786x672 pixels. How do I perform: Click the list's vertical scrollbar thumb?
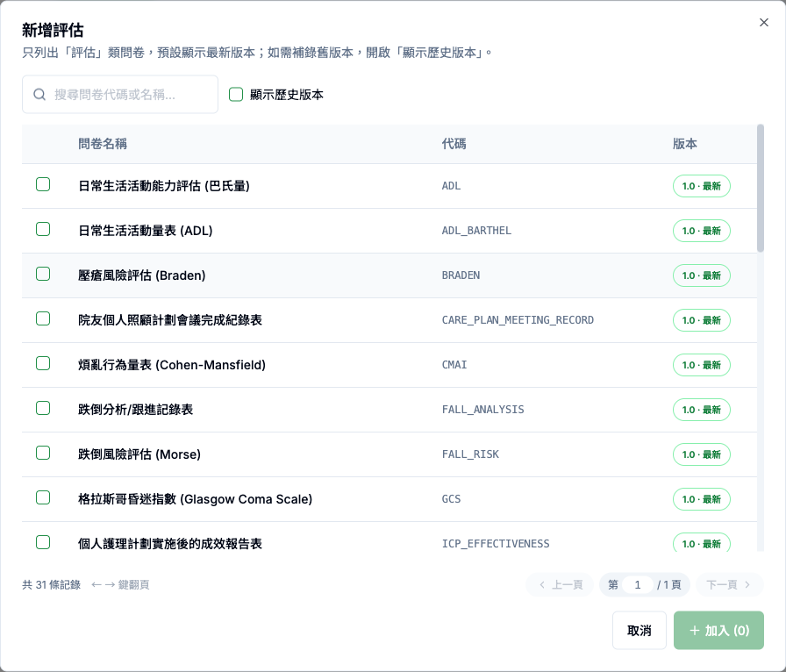click(x=761, y=188)
